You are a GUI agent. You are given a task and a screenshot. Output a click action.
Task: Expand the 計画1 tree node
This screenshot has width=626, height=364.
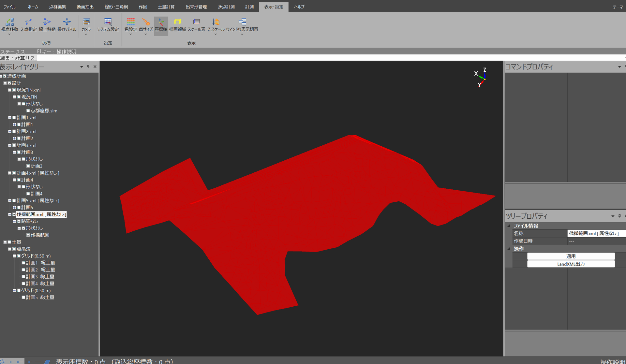[14, 125]
